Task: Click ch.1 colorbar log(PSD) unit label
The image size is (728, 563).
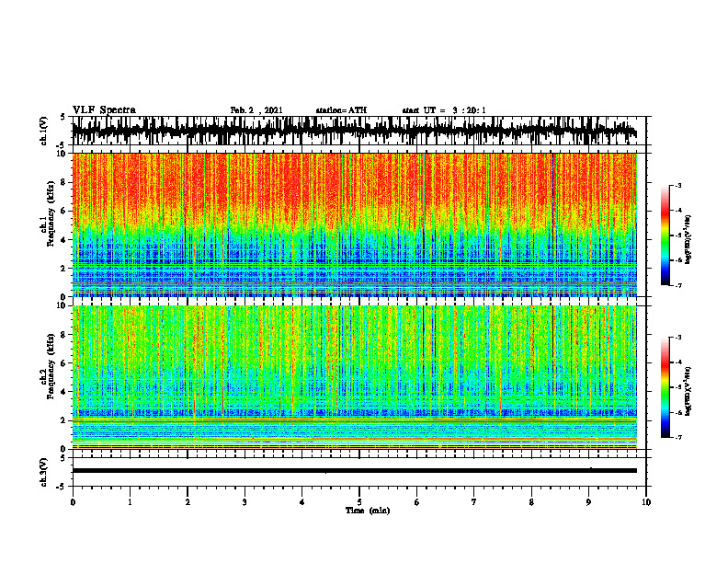Action: click(x=689, y=240)
